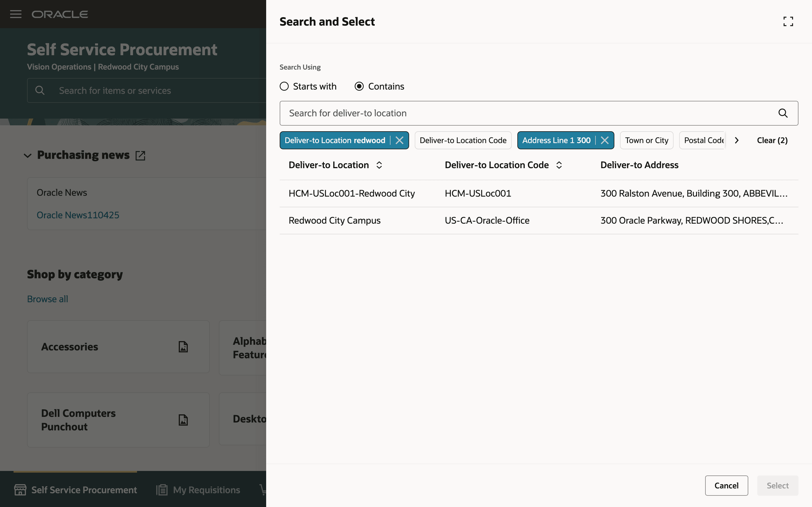Viewport: 812px width, 507px height.
Task: Open the Deliver-to Location Code filter chip
Action: (x=463, y=140)
